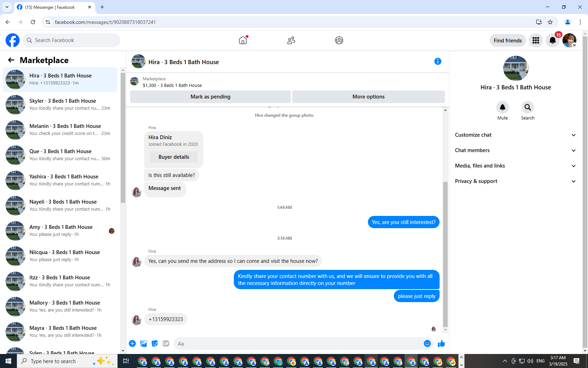Go back using the Marketplace back arrow
This screenshot has height=368, width=588.
[11, 60]
